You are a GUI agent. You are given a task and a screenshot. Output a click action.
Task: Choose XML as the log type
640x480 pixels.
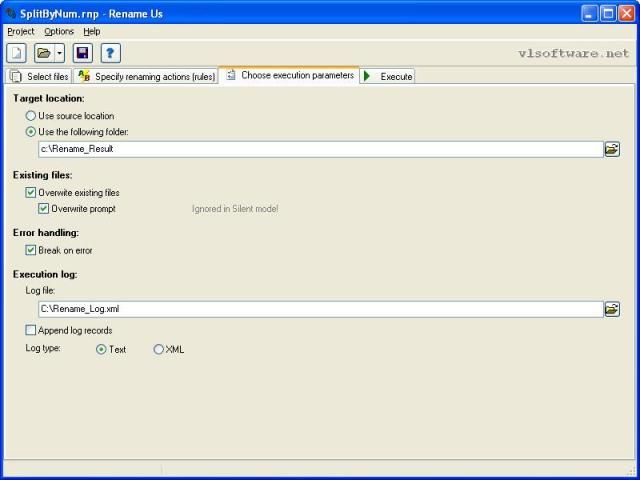tap(159, 349)
